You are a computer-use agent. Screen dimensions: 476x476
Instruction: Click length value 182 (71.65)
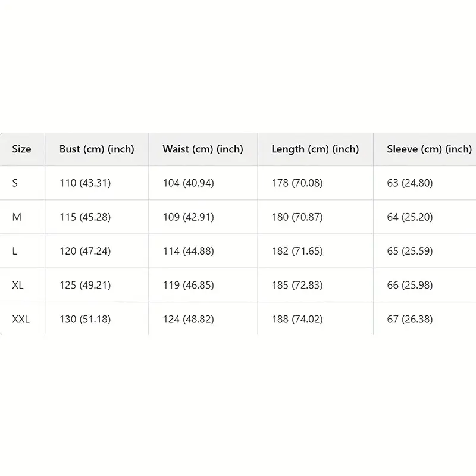tap(297, 251)
